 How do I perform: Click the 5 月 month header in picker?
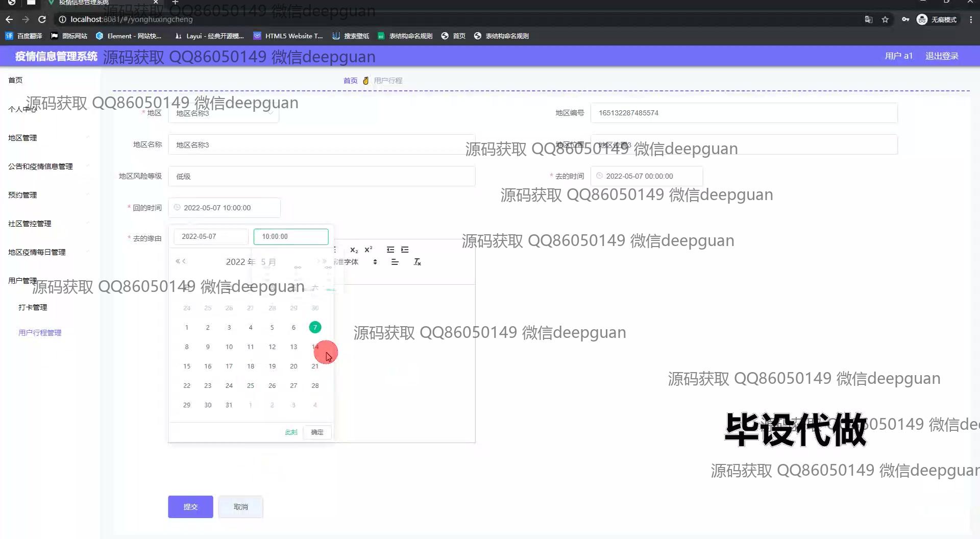click(x=268, y=262)
